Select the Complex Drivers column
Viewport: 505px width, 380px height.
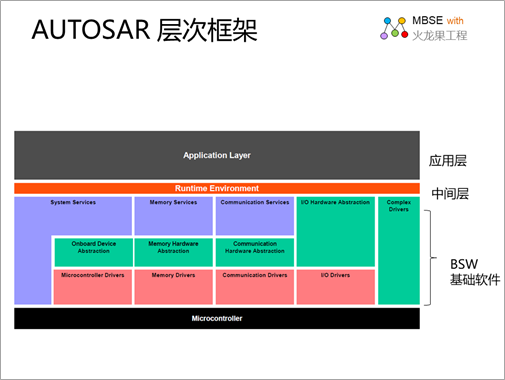pos(399,250)
